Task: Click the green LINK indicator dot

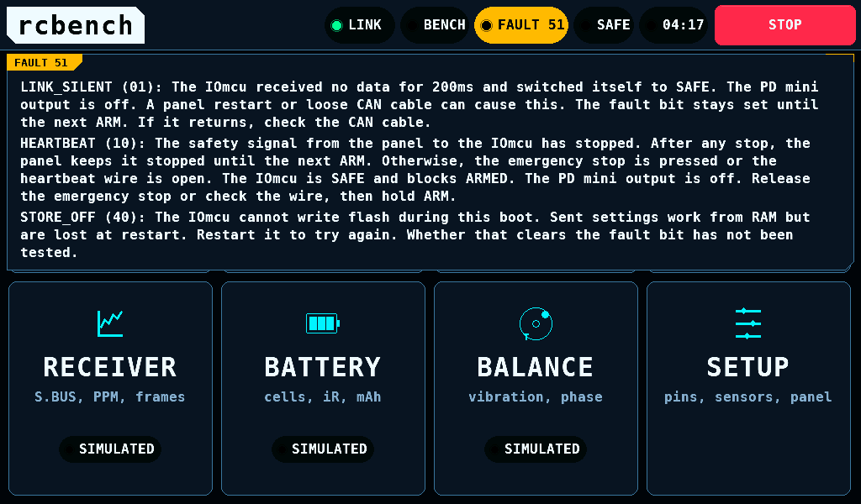Action: tap(337, 25)
